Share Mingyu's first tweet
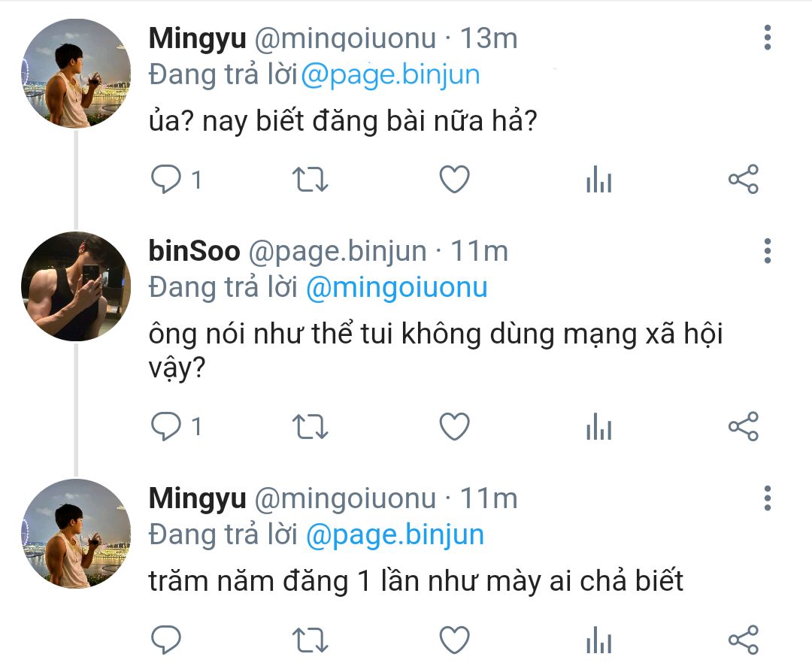This screenshot has height=669, width=812. coord(744,180)
